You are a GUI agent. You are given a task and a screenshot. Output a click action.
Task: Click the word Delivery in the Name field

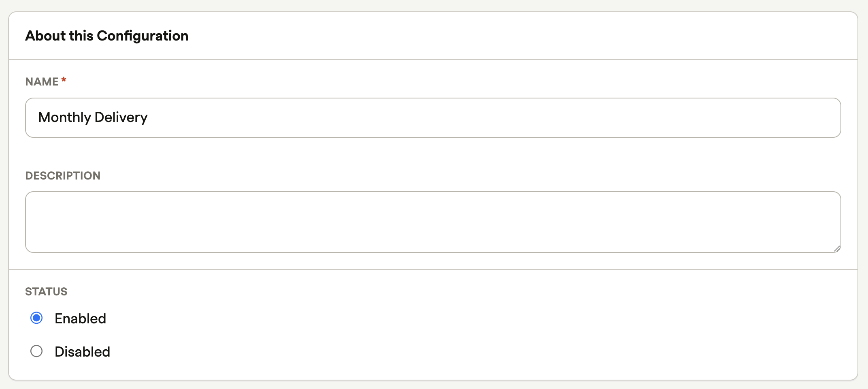tap(121, 117)
